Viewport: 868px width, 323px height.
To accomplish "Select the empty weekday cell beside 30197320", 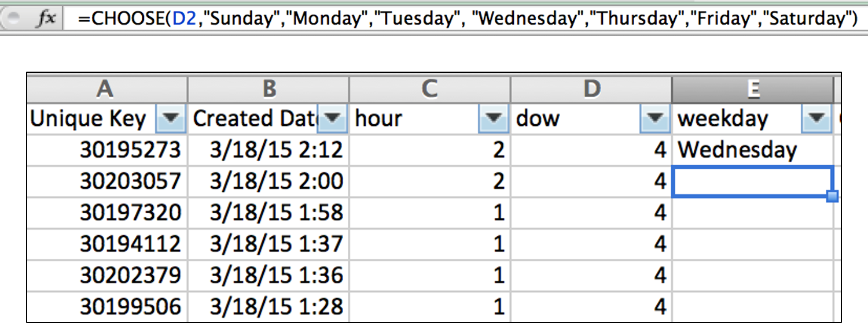I will coord(752,213).
